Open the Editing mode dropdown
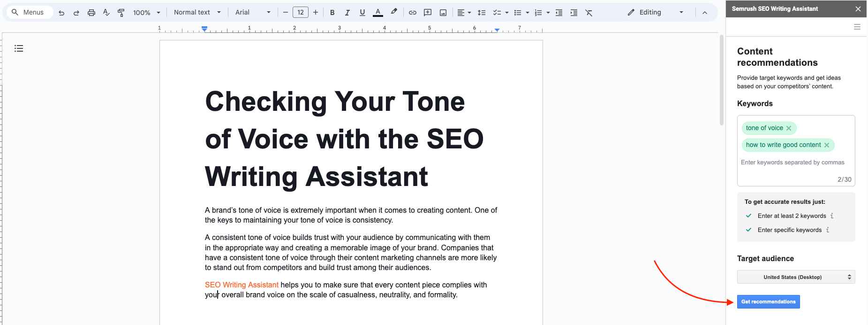The height and width of the screenshot is (325, 868). [x=656, y=12]
